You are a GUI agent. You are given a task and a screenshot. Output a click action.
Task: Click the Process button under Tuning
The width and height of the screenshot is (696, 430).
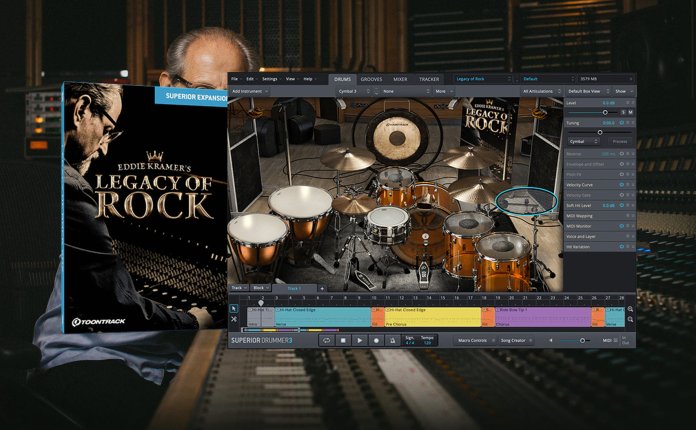pyautogui.click(x=620, y=141)
